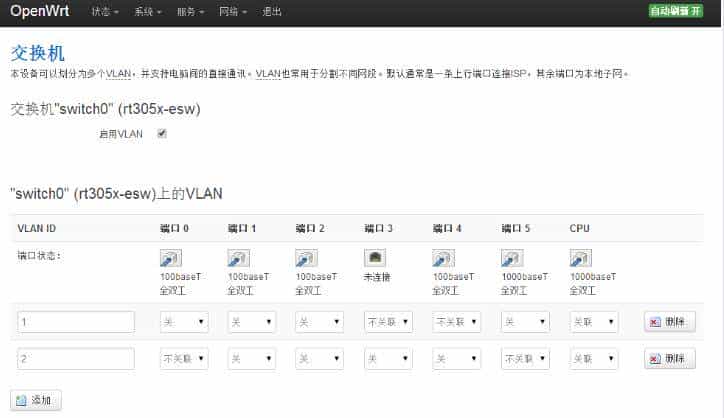Viewport: 724px width, 418px height.
Task: Click the 端口 0 column header
Action: coord(174,228)
